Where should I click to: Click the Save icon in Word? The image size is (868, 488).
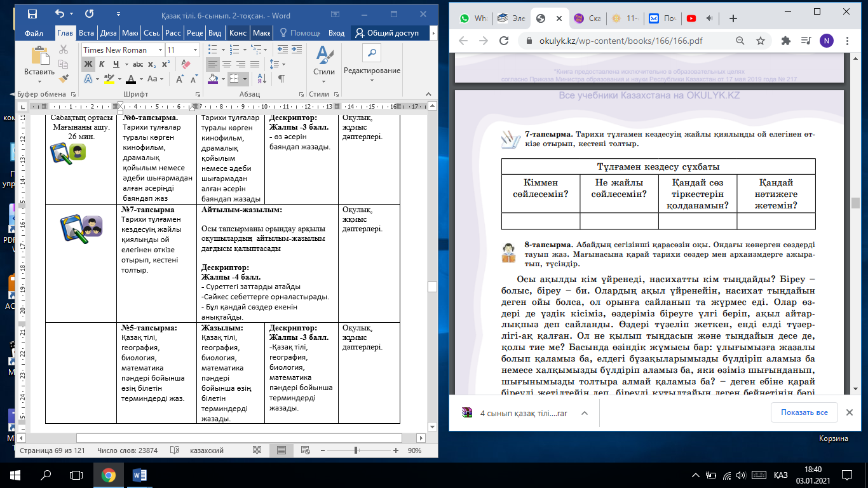tap(32, 13)
